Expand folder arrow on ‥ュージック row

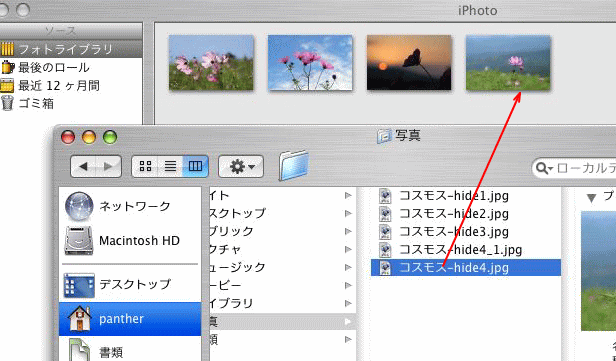[x=348, y=268]
